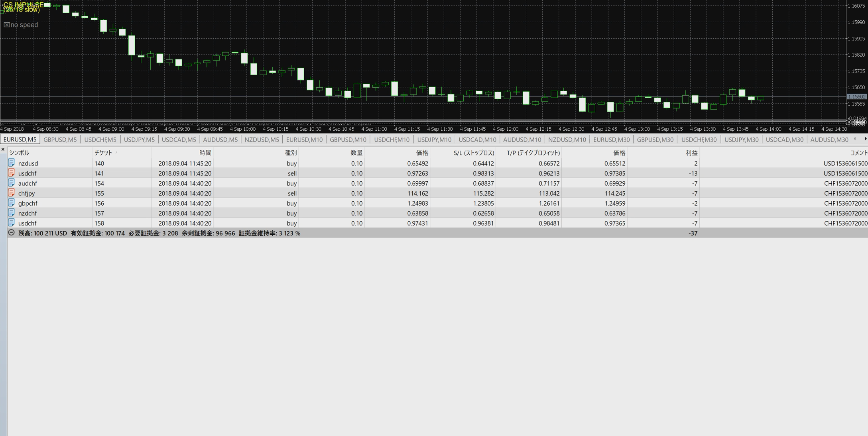868x436 pixels.
Task: Click the red usdchf sell order icon
Action: (x=11, y=173)
